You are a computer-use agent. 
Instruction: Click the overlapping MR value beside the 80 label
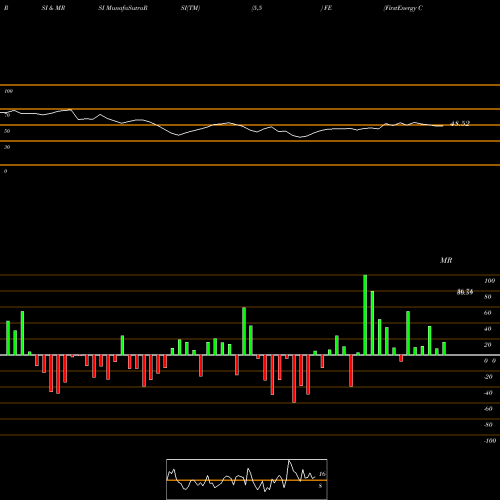[x=465, y=292]
